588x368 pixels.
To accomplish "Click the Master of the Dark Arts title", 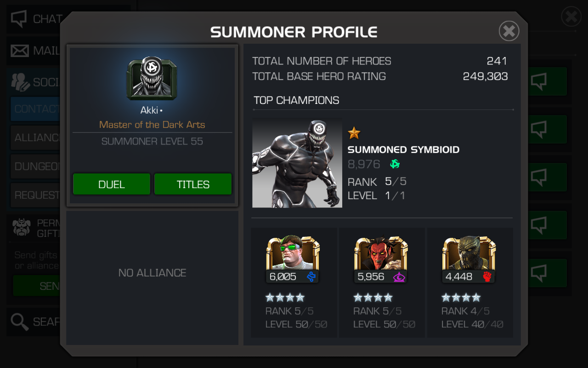I will pyautogui.click(x=152, y=125).
